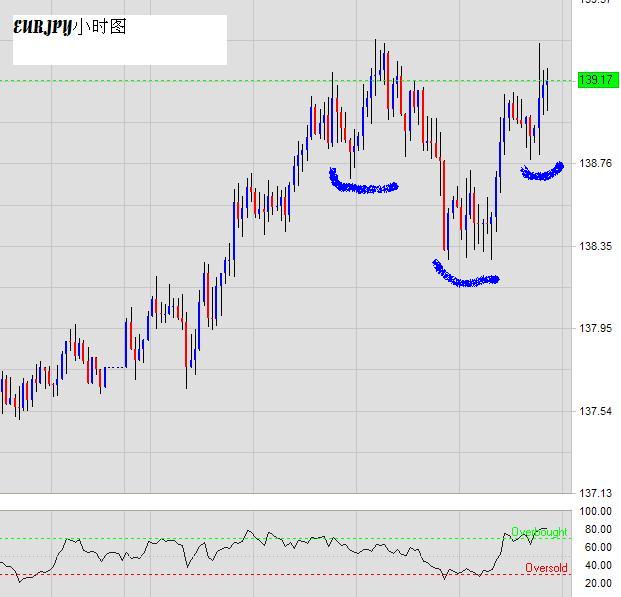
Task: Click the Overbought indicator label
Action: point(539,532)
